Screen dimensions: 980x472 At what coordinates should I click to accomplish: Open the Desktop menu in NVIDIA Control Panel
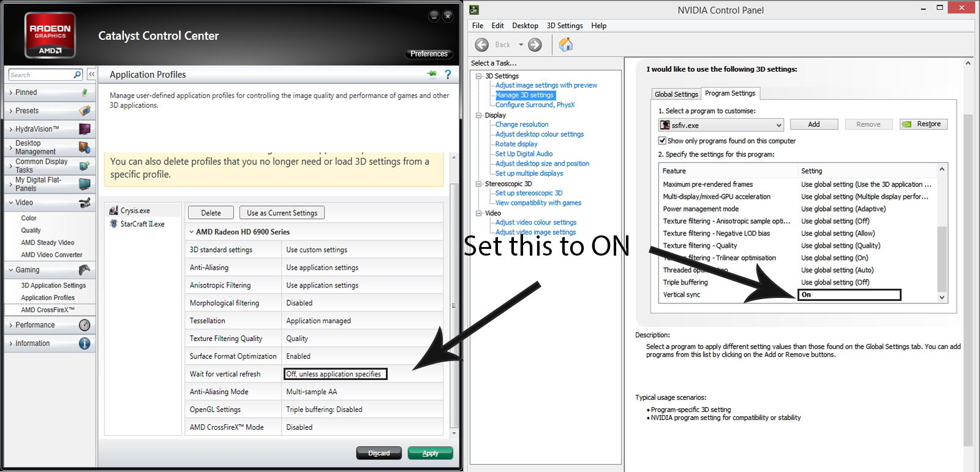coord(525,26)
